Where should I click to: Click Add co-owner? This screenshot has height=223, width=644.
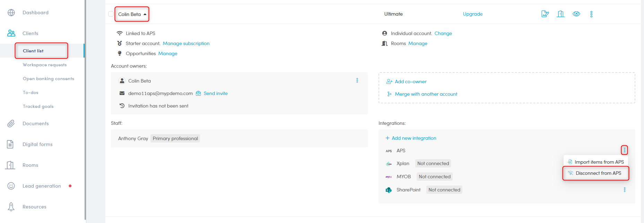(x=410, y=82)
